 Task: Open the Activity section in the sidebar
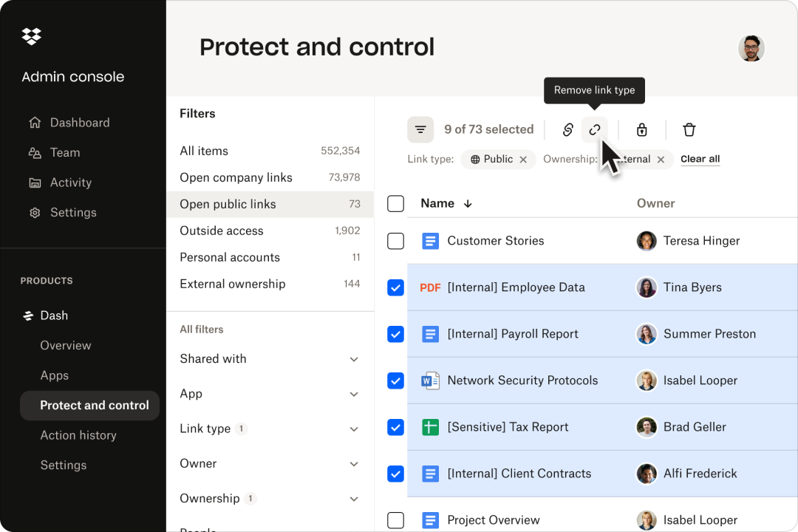pyautogui.click(x=70, y=183)
